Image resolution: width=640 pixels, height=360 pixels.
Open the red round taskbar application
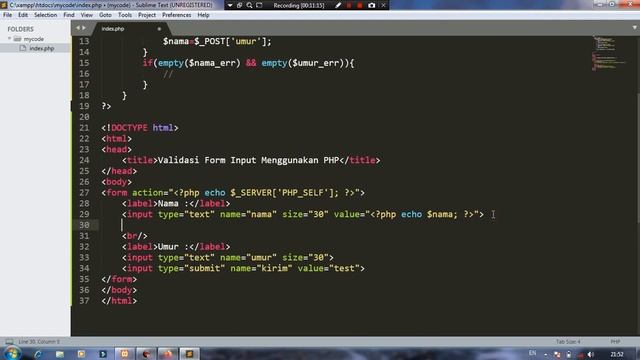[146, 354]
